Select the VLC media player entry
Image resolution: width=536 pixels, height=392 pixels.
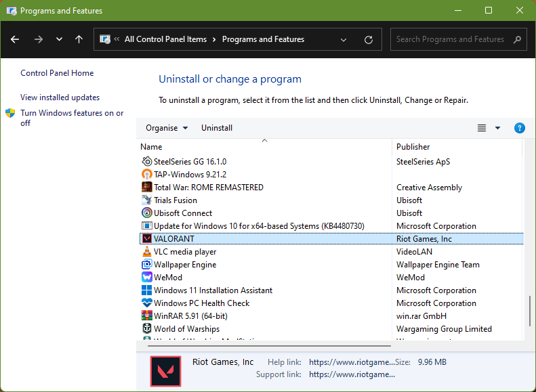click(331, 252)
